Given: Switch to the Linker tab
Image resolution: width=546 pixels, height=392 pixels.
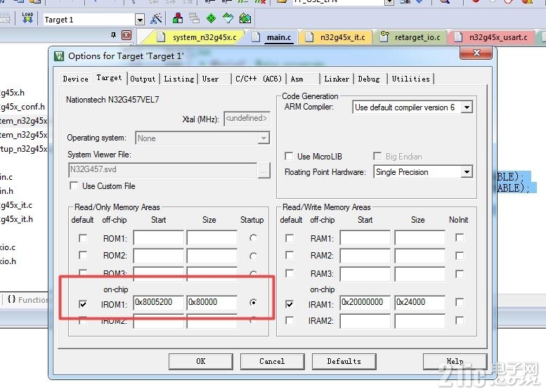Looking at the screenshot, I should [x=337, y=79].
